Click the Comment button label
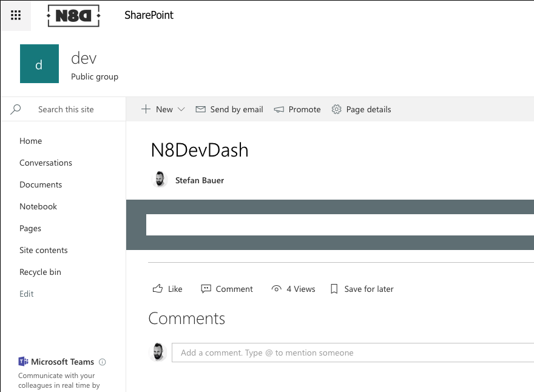534x392 pixels. click(234, 289)
